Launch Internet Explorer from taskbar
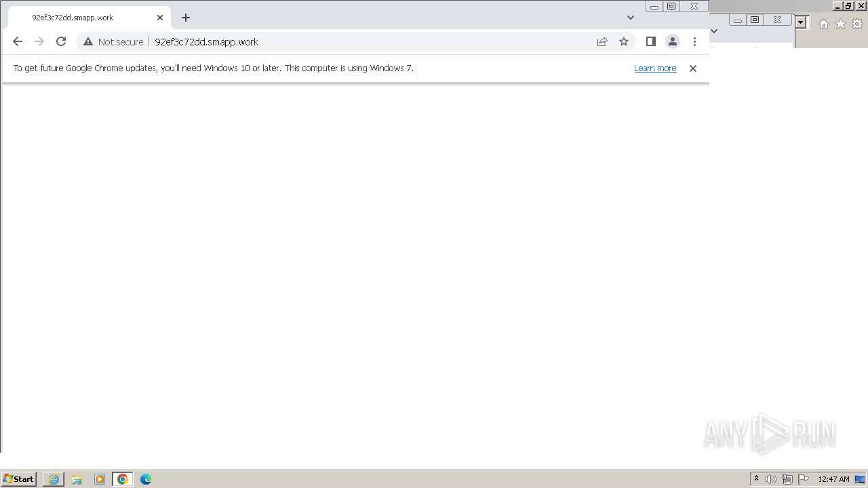This screenshot has width=868, height=488. tap(54, 479)
